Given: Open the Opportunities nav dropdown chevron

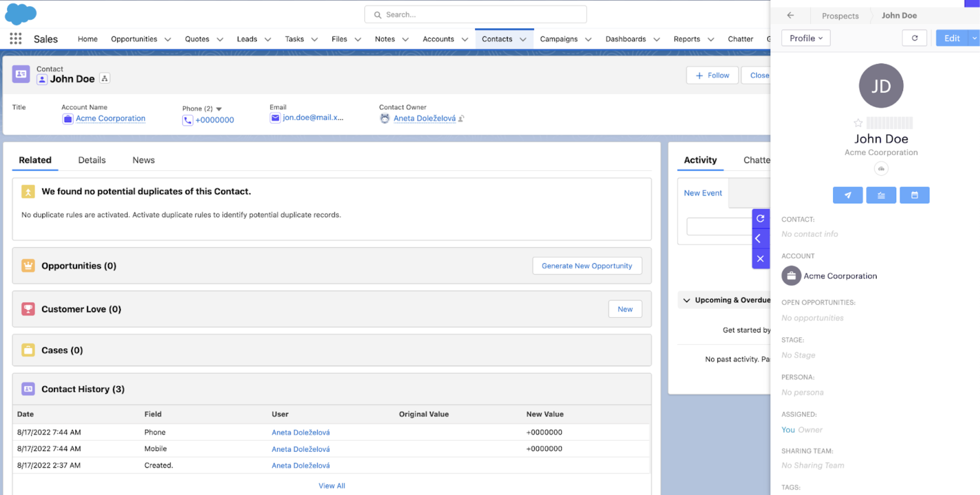Looking at the screenshot, I should click(168, 39).
